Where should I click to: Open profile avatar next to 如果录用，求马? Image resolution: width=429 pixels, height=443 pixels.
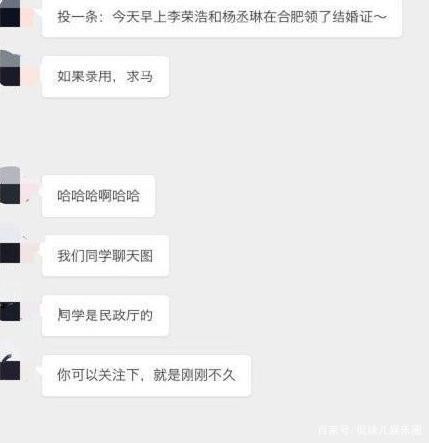click(10, 68)
